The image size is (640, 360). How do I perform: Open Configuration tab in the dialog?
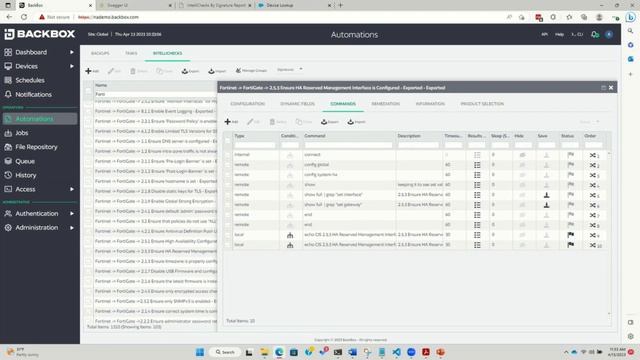tap(247, 104)
